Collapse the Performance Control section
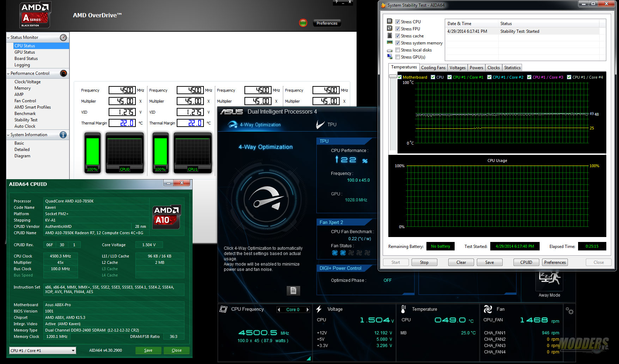This screenshot has width=619, height=364. click(8, 73)
